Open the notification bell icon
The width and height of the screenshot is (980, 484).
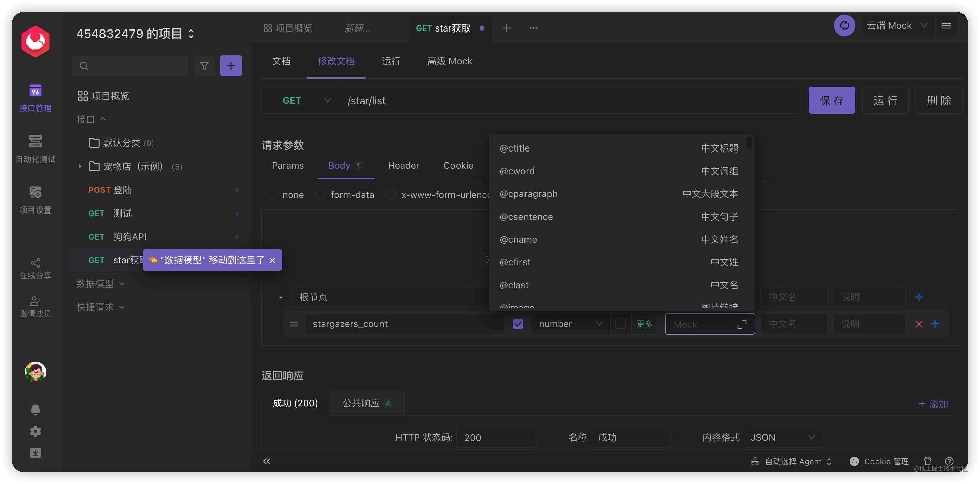[x=35, y=409]
